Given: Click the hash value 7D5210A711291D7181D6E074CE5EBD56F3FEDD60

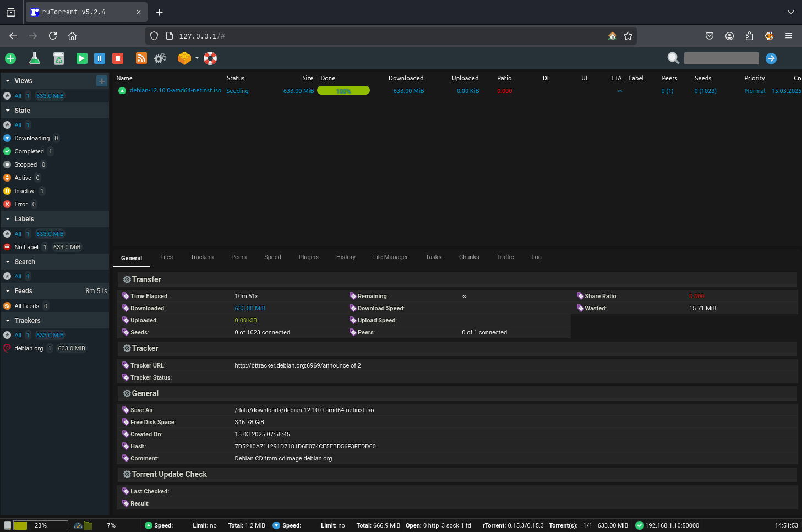Looking at the screenshot, I should [305, 446].
